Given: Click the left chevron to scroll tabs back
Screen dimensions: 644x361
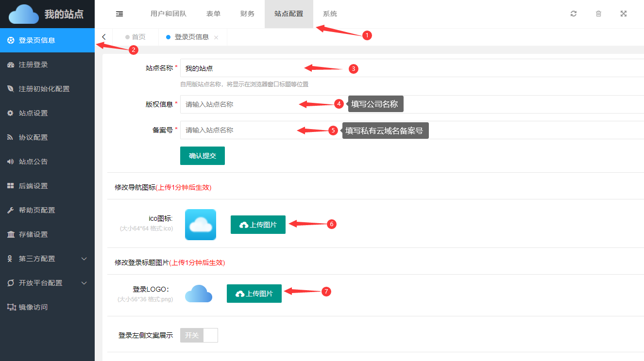Looking at the screenshot, I should click(103, 37).
